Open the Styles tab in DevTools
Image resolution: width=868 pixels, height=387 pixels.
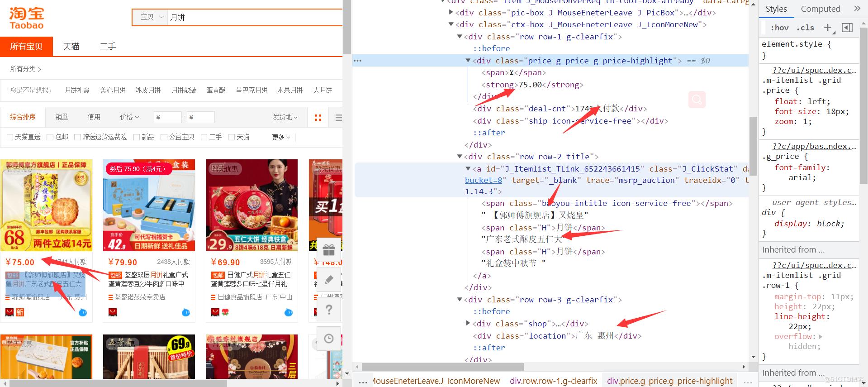(776, 9)
